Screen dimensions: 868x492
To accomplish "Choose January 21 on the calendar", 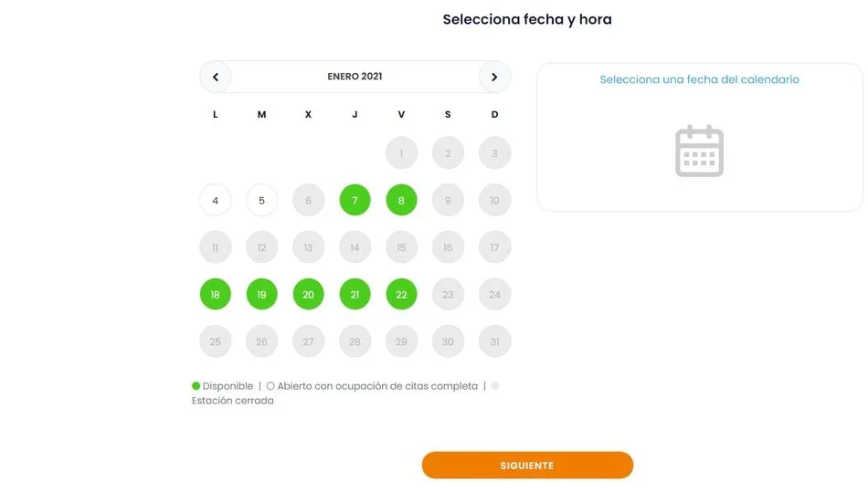I will click(x=355, y=295).
